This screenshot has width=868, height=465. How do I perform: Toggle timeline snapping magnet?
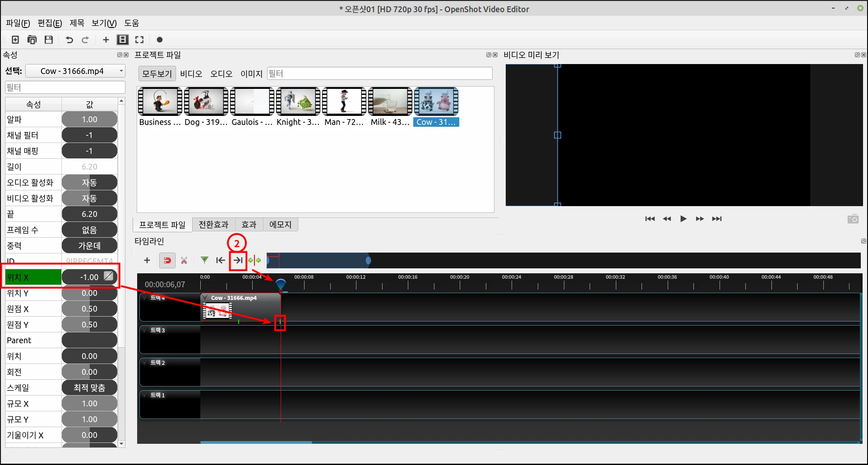click(x=167, y=260)
